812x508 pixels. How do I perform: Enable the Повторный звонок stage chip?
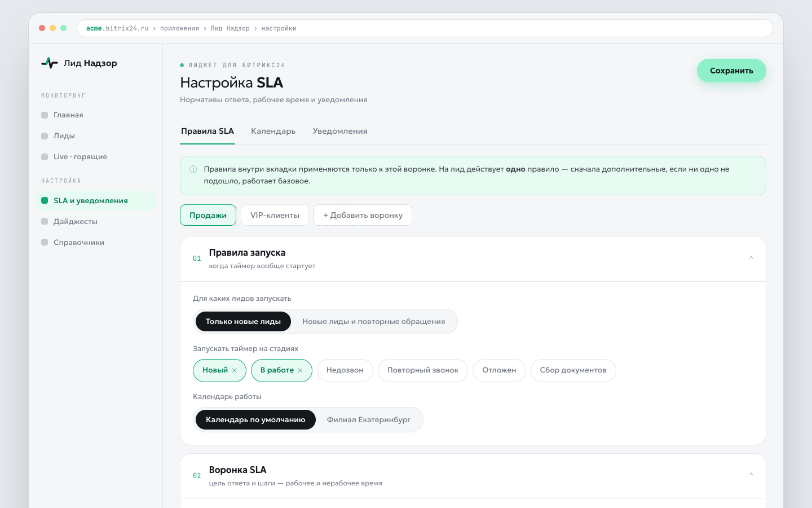pyautogui.click(x=423, y=370)
